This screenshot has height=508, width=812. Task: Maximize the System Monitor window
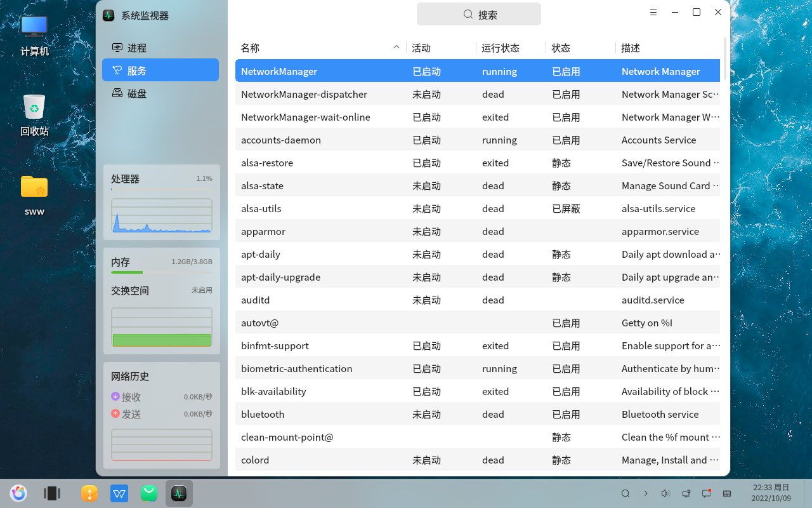click(697, 12)
